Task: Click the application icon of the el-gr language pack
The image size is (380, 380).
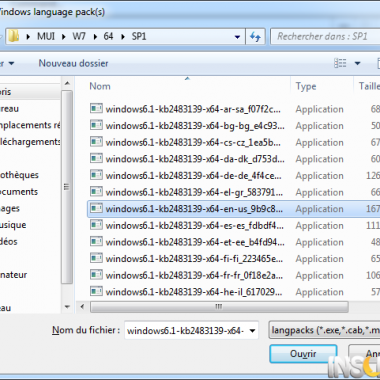Action: 96,192
